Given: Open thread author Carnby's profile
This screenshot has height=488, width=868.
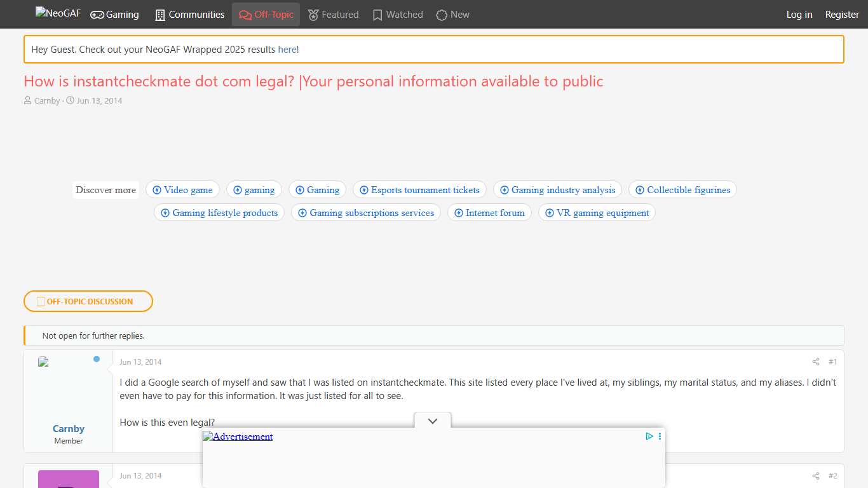Looking at the screenshot, I should 46,100.
